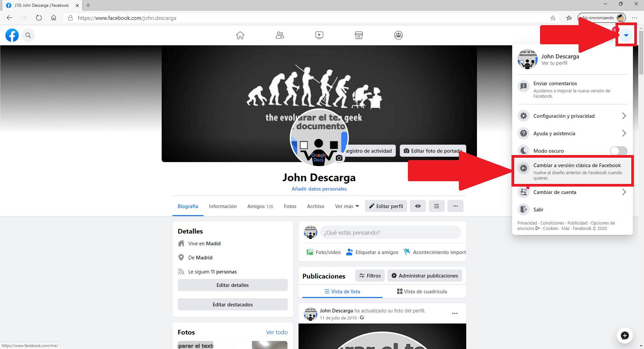Click the ¿Qué estás pensando? field
Image resolution: width=644 pixels, height=349 pixels.
click(x=390, y=233)
